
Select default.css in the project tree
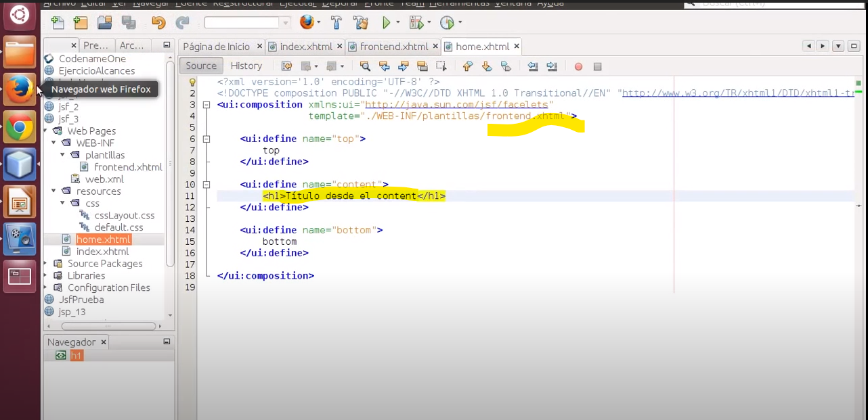tap(118, 227)
